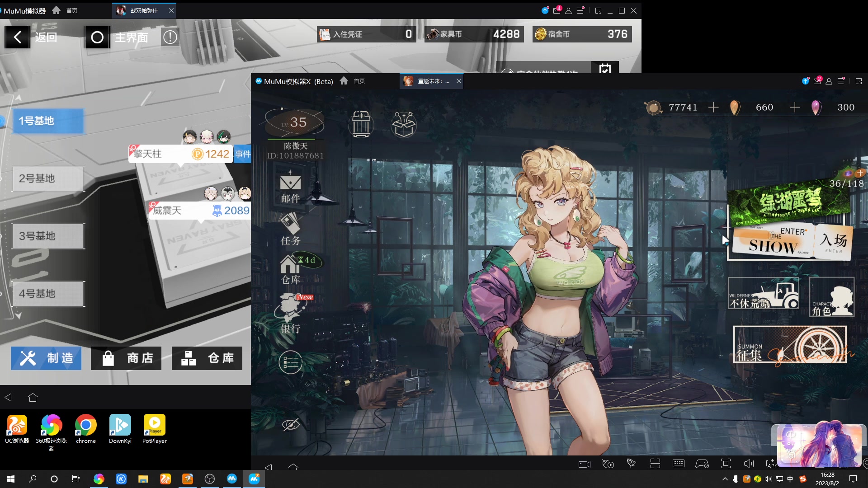Open the 仓库 warehouse button in dorm
This screenshot has width=868, height=488.
(207, 358)
